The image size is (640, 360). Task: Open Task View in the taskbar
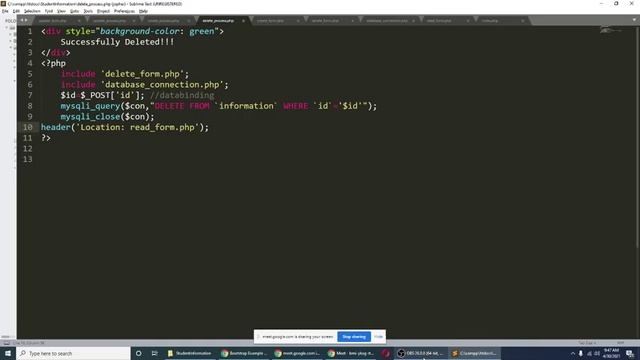[x=155, y=353]
